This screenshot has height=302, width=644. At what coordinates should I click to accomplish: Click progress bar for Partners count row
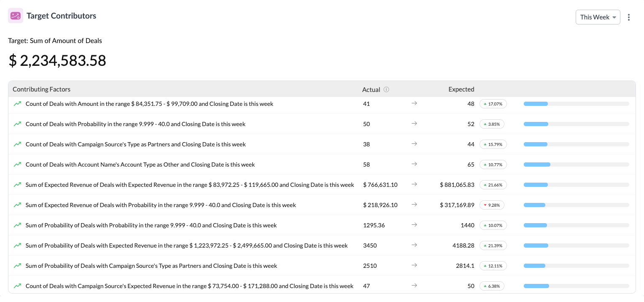(576, 144)
